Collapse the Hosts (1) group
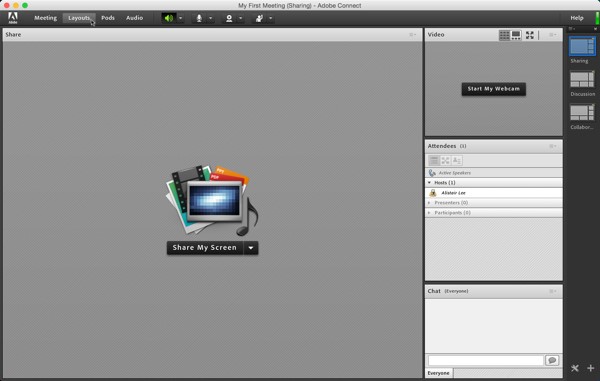 tap(429, 183)
